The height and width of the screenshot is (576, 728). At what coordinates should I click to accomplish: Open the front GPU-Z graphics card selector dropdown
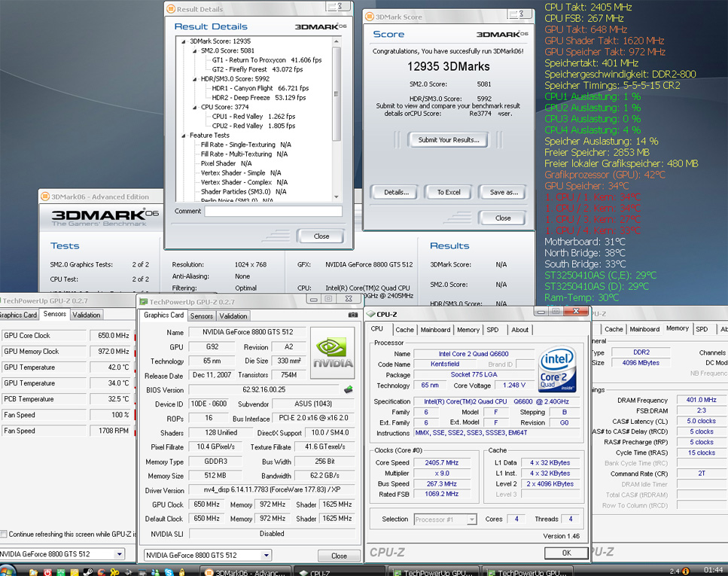266,555
